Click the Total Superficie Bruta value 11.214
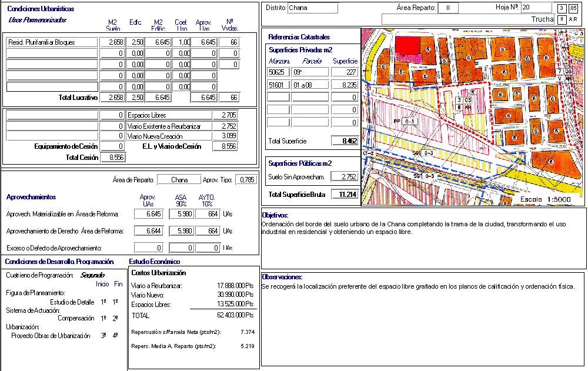The width and height of the screenshot is (588, 371). pyautogui.click(x=345, y=195)
